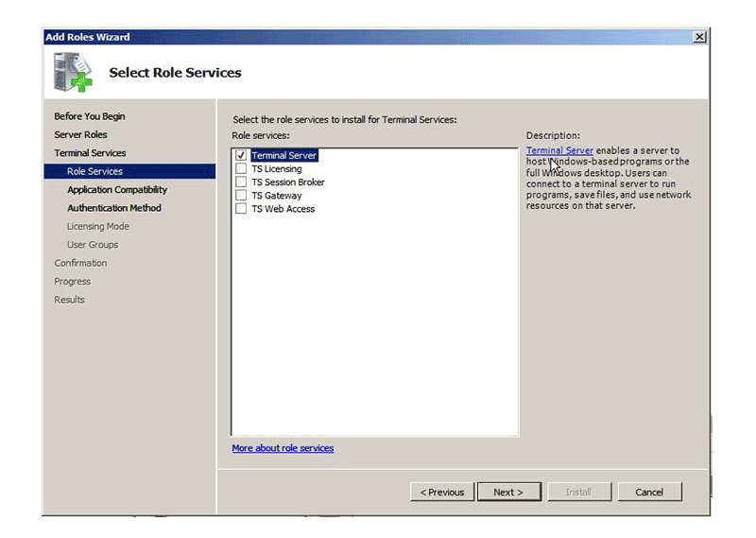Click the Role services: label
Viewport: 756px width, 538px height.
[261, 135]
